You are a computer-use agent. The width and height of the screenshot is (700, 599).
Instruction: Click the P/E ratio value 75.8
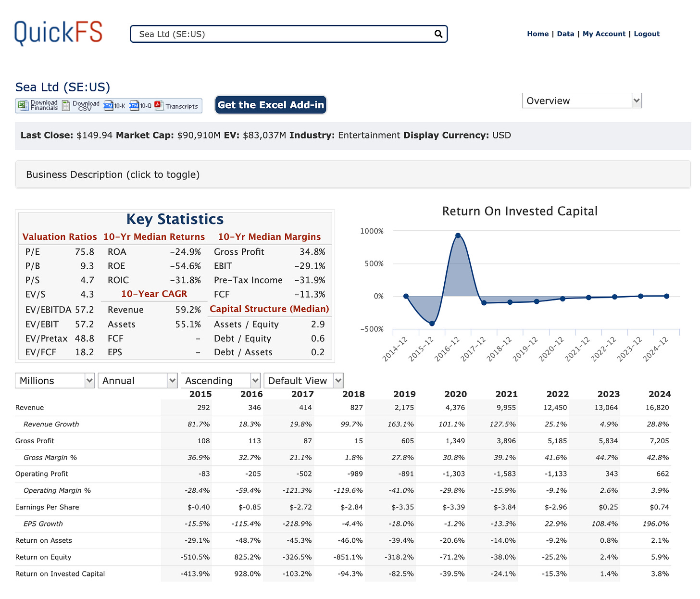(85, 252)
